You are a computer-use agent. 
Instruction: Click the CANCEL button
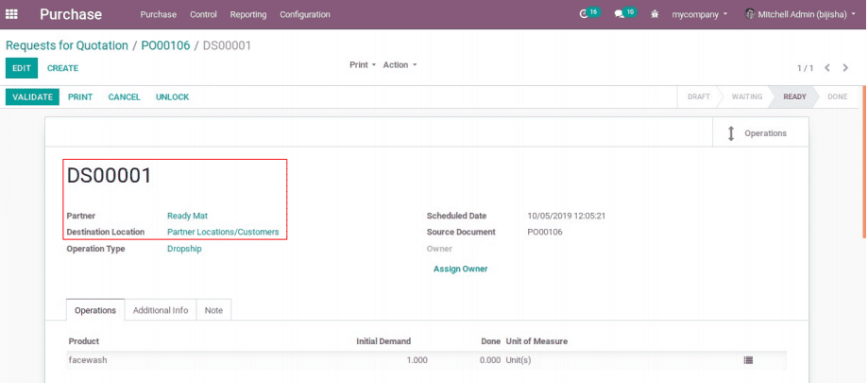(x=124, y=97)
